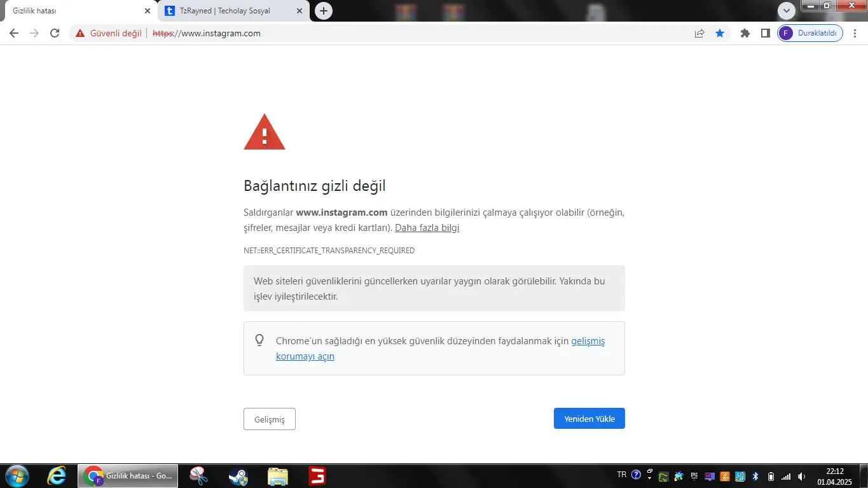The image size is (868, 488).
Task: Reload the page with the refresh icon
Action: 55,33
